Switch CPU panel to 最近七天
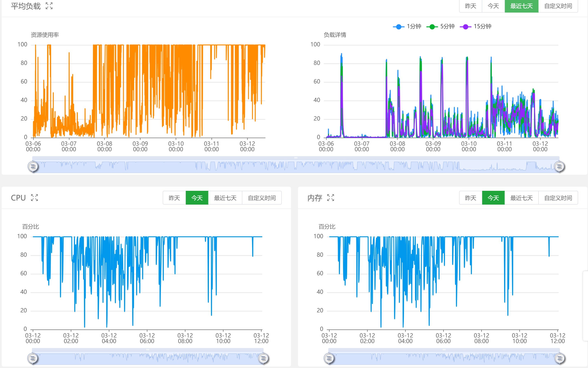The width and height of the screenshot is (588, 368). (x=225, y=198)
